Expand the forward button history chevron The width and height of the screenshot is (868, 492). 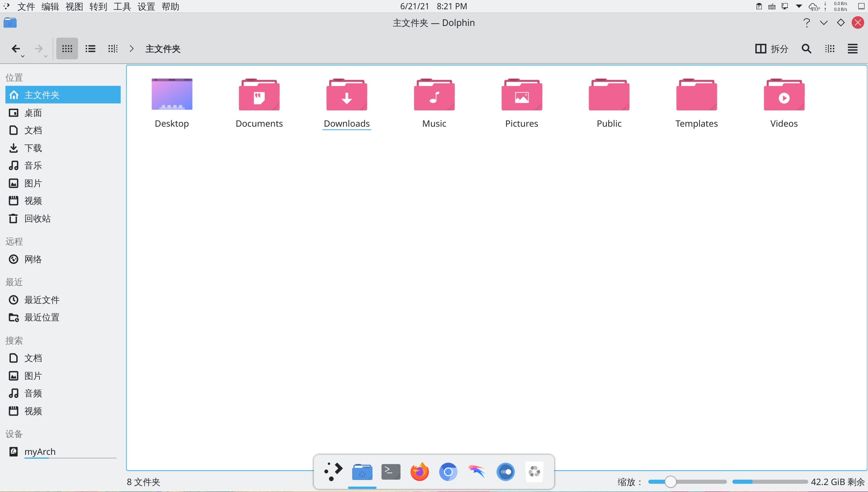click(x=46, y=55)
